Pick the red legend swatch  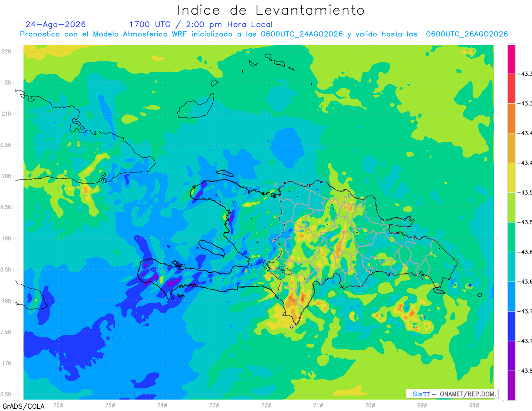[511, 89]
